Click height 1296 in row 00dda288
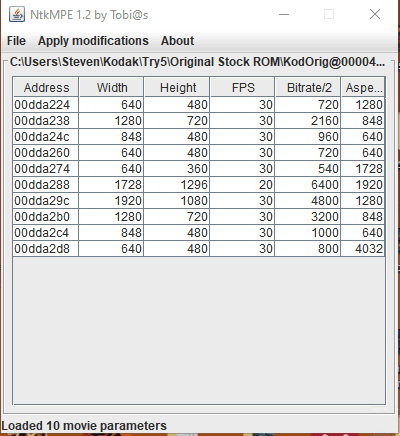 coord(177,185)
